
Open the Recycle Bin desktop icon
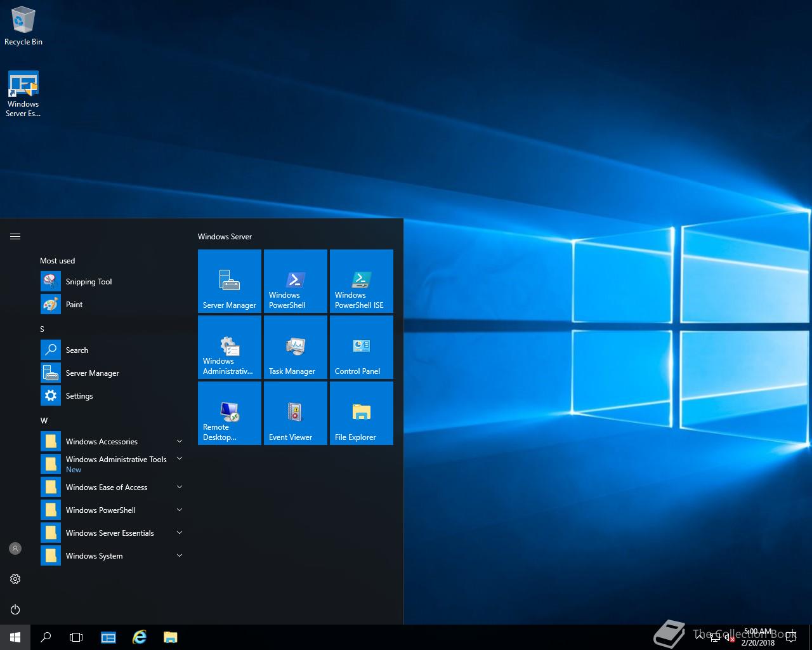(x=23, y=26)
